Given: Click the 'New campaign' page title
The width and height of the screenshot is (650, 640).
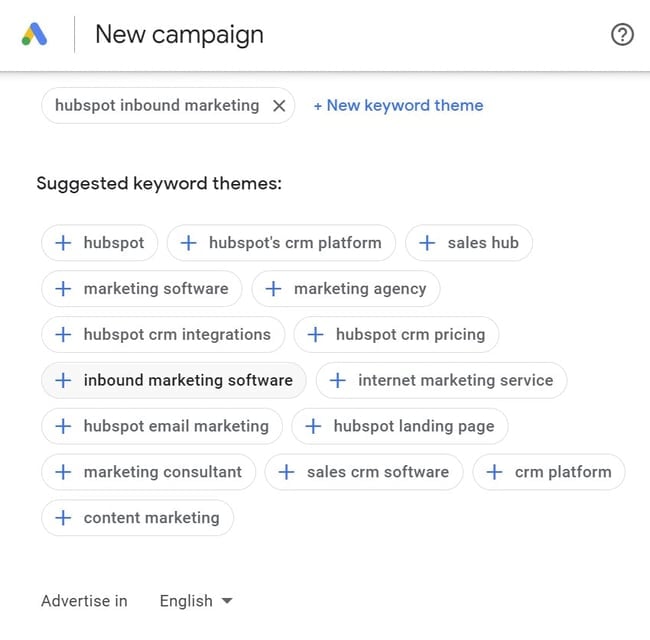Looking at the screenshot, I should pos(179,35).
